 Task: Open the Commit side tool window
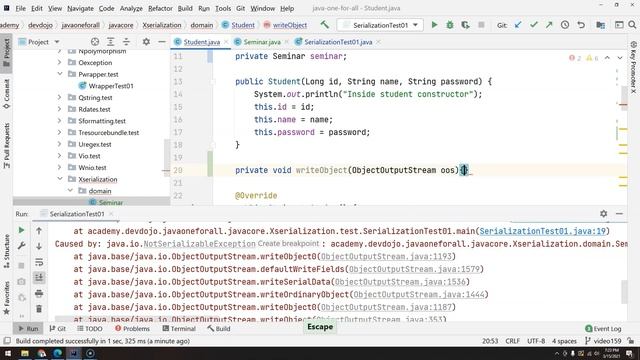pyautogui.click(x=6, y=93)
